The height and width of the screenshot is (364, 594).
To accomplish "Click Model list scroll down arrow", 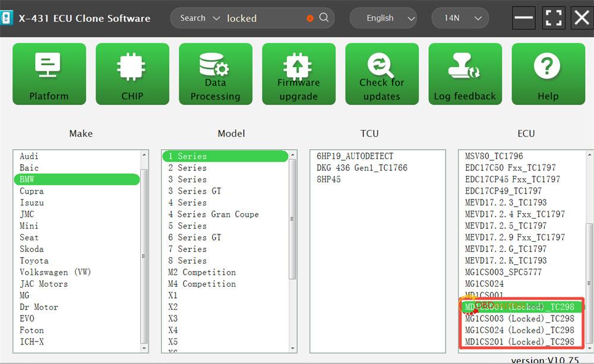I will (292, 348).
